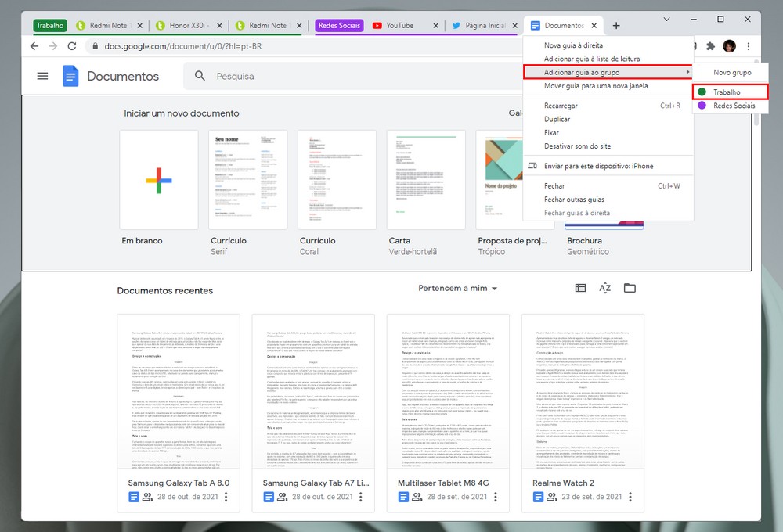Open more options for Samsung Galaxy Tab A7 Li...
The image size is (783, 532).
360,497
